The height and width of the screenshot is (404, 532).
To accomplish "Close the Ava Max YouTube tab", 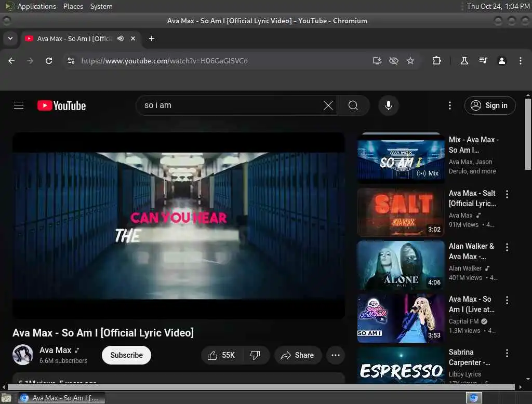I will 133,38.
